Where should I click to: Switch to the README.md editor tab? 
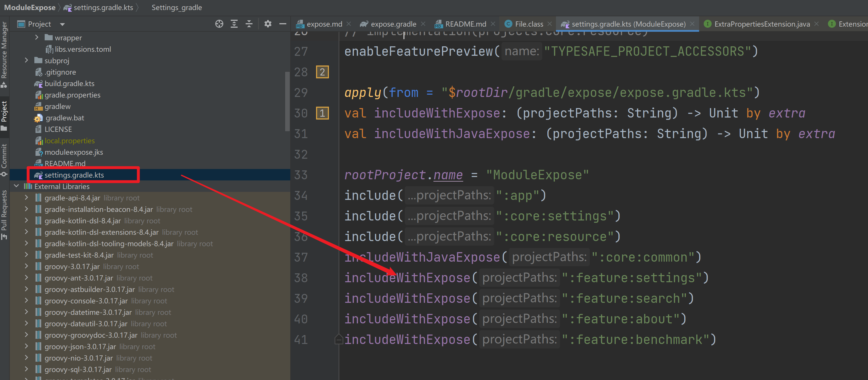point(465,24)
